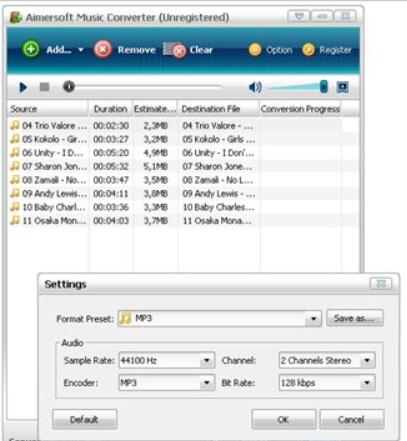Click the Aimersoft app icon in title bar

pos(16,17)
